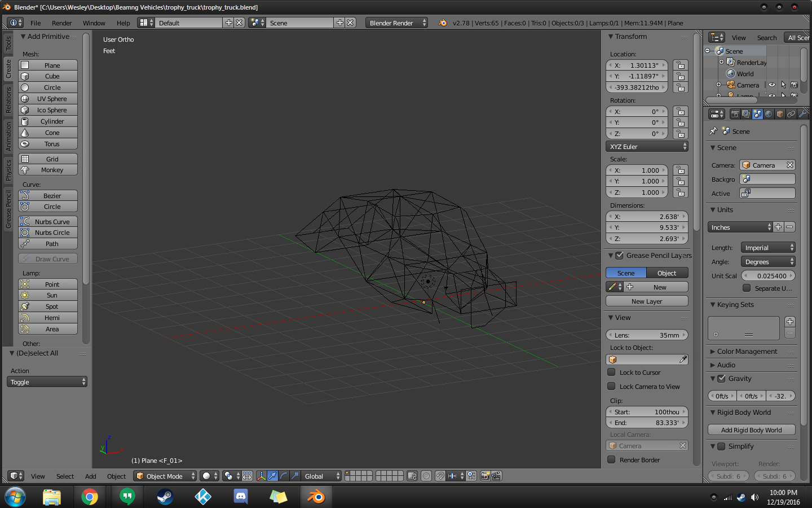Add a Monkey mesh primitive
Screen dimensions: 812x508
click(x=48, y=170)
